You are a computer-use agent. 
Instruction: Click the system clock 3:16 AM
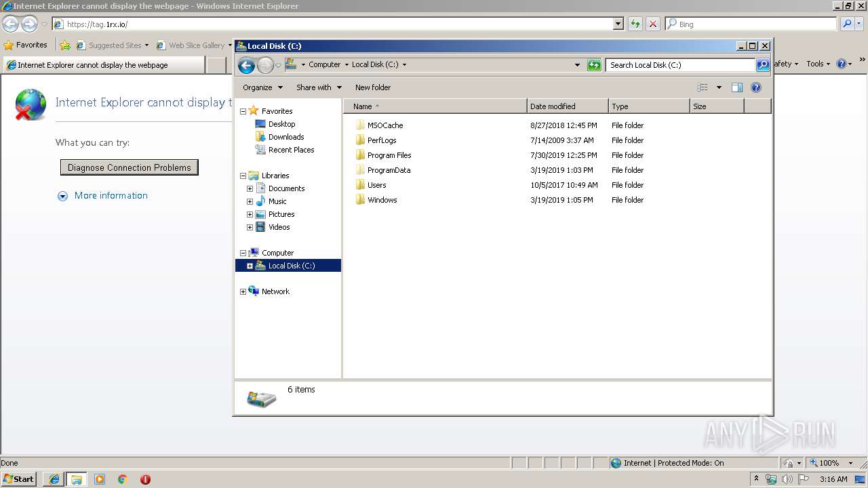tap(833, 479)
